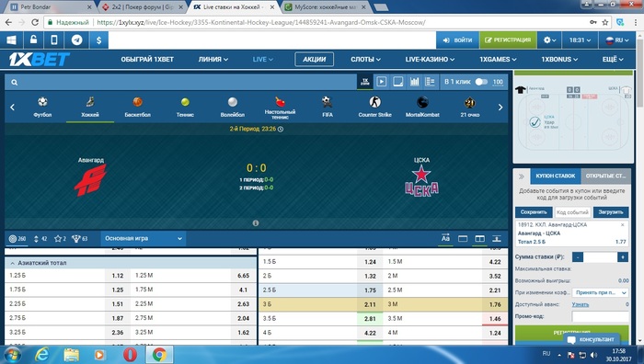Open the 1X zone view icon

pos(364,82)
